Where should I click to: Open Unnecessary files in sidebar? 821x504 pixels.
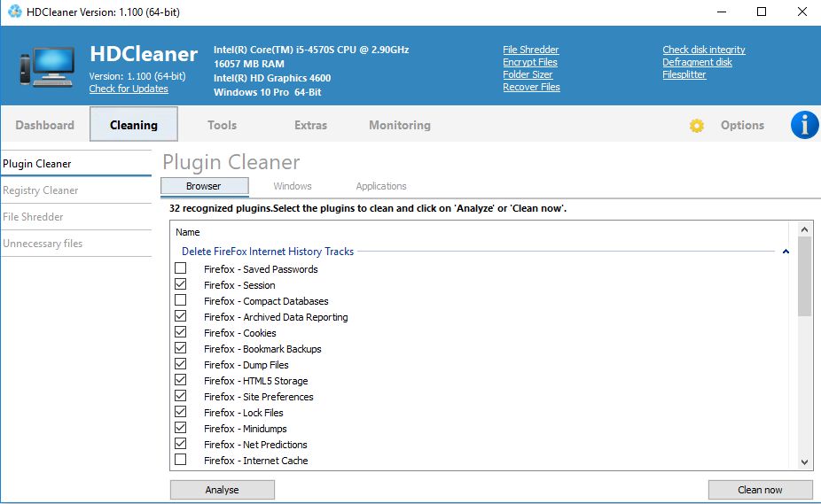tap(76, 244)
